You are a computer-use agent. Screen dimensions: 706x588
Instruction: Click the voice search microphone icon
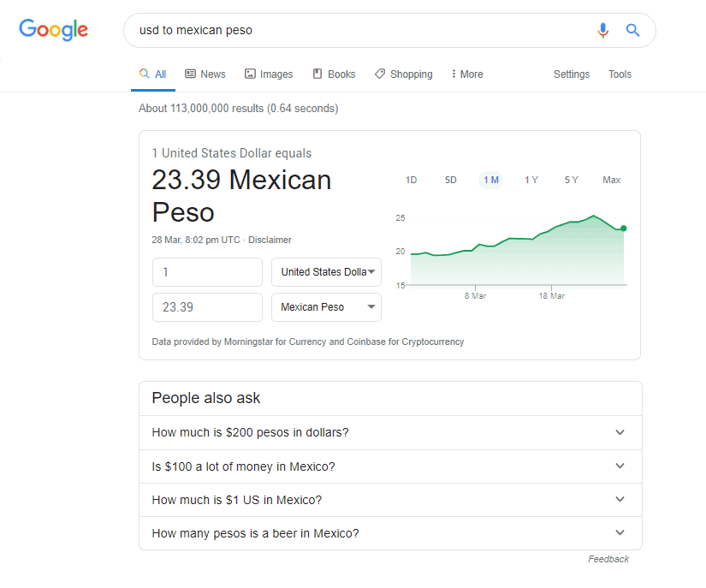coord(603,30)
